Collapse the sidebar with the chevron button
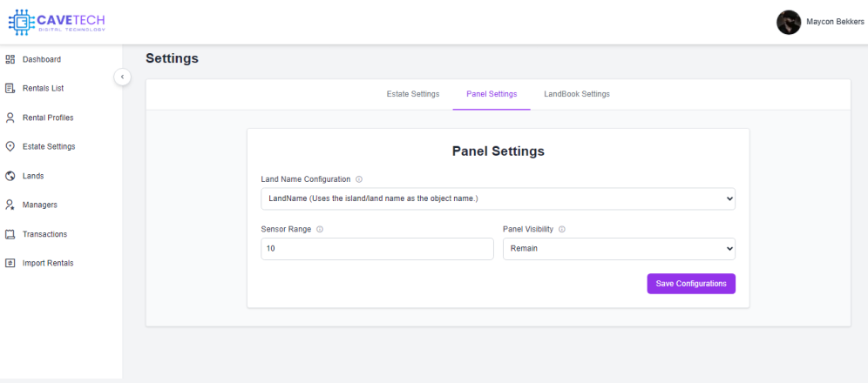 pos(122,77)
